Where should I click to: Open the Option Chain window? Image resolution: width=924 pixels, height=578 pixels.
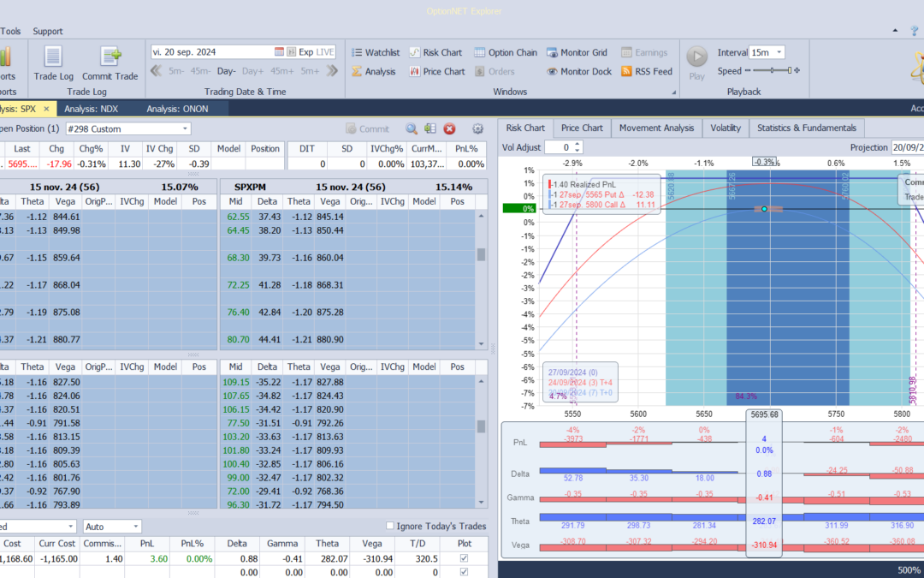(x=506, y=52)
